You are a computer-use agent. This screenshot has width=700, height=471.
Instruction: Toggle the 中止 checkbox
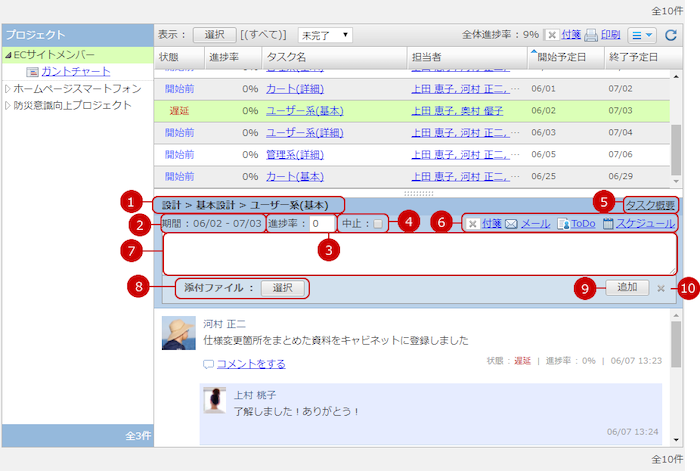point(376,224)
